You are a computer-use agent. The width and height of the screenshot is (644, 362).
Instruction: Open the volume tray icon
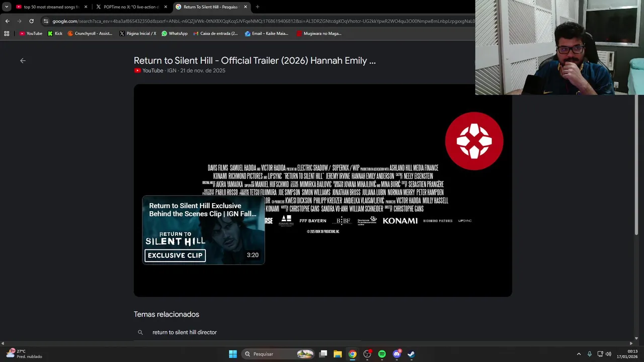(x=608, y=354)
